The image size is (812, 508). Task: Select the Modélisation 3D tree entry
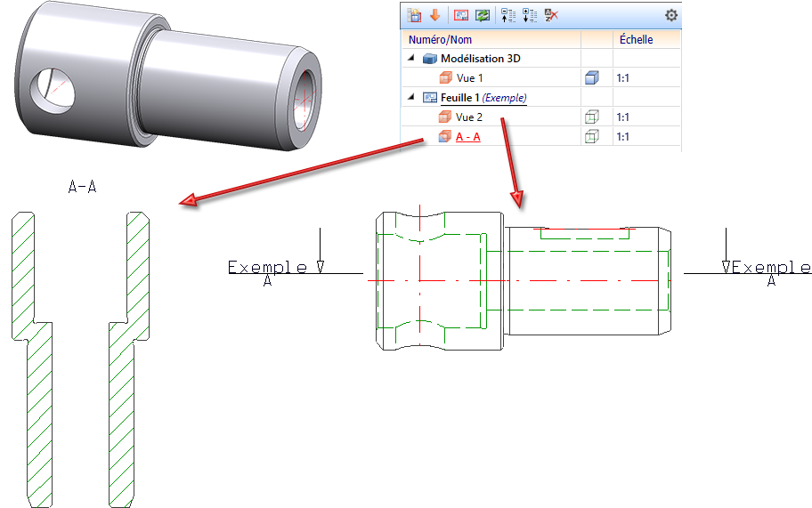click(x=481, y=59)
